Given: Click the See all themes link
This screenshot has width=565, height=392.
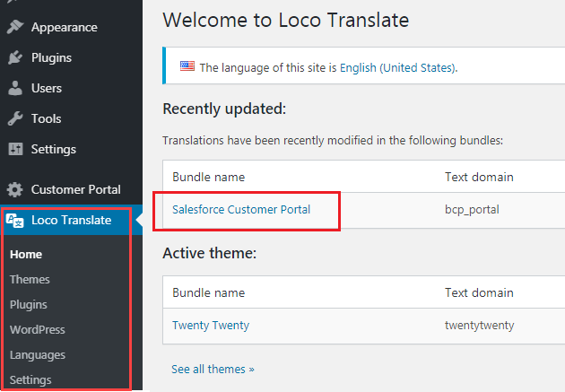Looking at the screenshot, I should click(213, 369).
